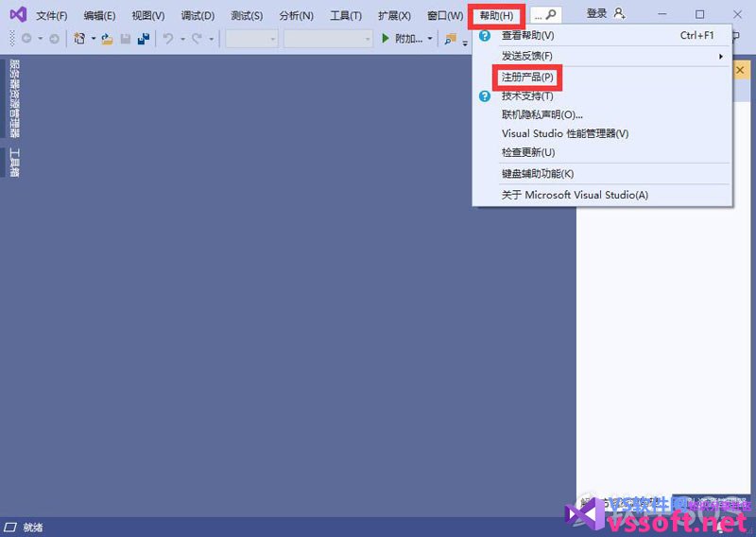This screenshot has width=756, height=537.
Task: Select 注册产品(P) from Help menu
Action: pos(527,77)
